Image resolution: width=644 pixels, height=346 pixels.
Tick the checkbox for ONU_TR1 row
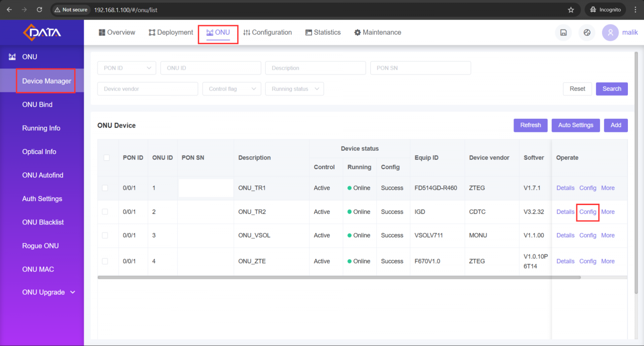(x=105, y=188)
